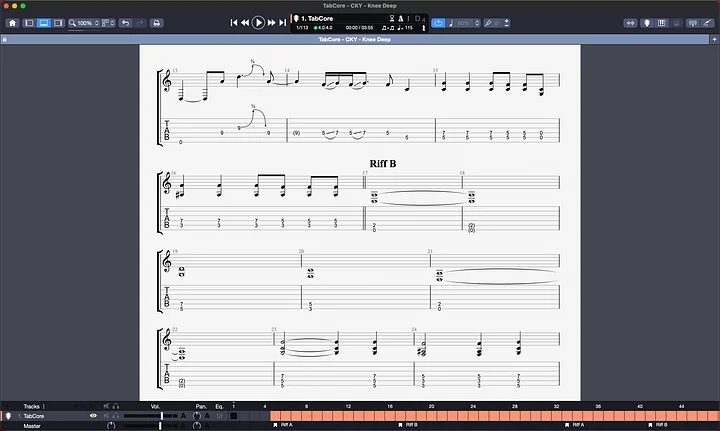Click the line-in download arrow icon
This screenshot has height=431, width=720.
tap(506, 23)
